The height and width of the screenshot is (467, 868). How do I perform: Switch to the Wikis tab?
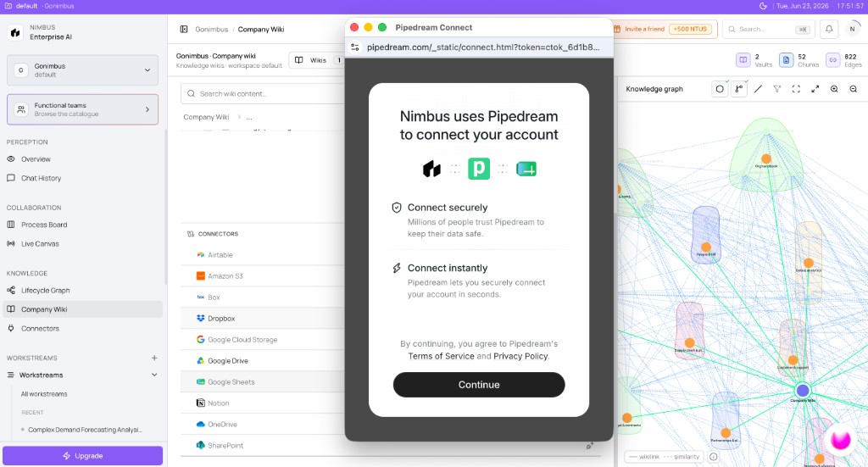click(x=317, y=60)
